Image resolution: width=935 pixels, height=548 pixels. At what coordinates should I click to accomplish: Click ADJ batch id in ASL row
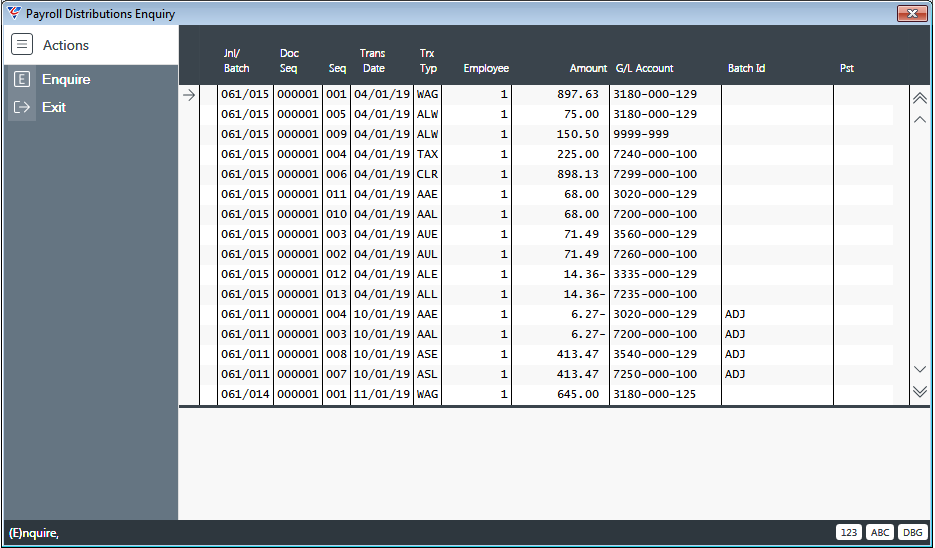735,374
